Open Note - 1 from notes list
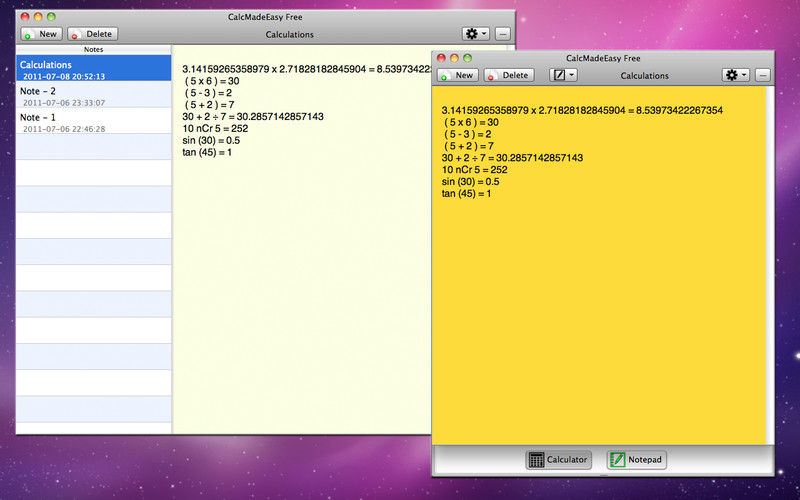 pyautogui.click(x=93, y=122)
